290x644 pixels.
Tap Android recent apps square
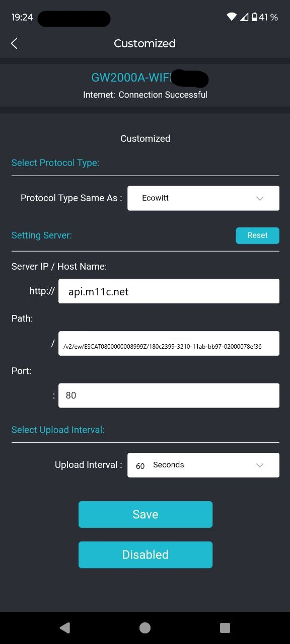coord(225,627)
